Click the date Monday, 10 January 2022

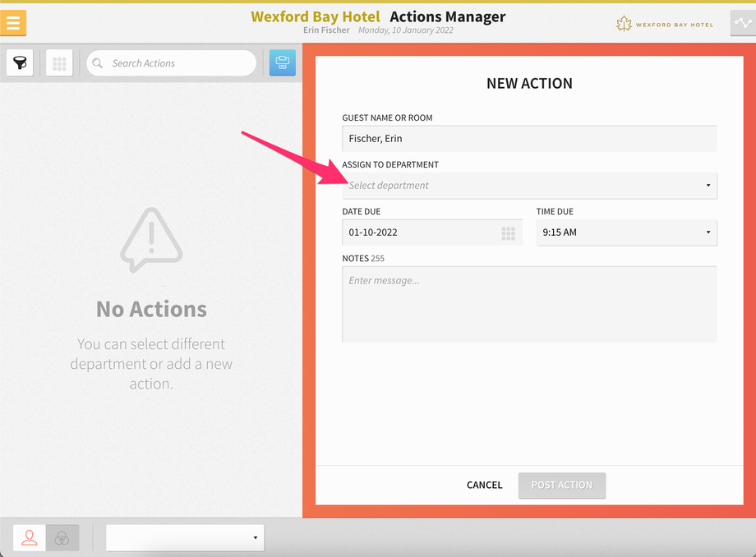coord(405,30)
